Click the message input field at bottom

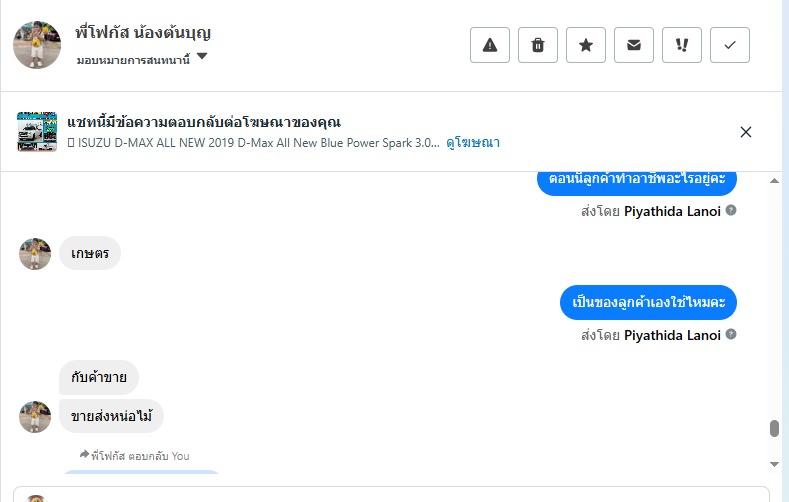click(400, 494)
